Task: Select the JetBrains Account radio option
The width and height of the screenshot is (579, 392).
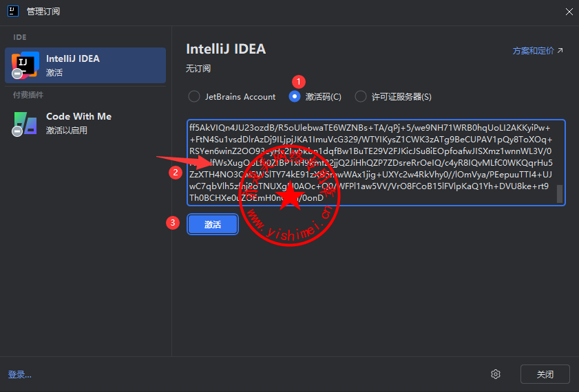Action: tap(194, 97)
